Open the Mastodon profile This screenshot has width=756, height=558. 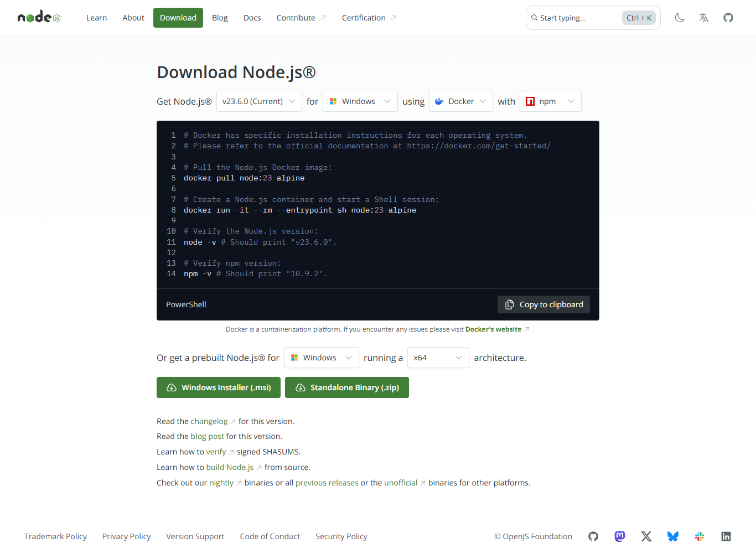[x=619, y=536]
